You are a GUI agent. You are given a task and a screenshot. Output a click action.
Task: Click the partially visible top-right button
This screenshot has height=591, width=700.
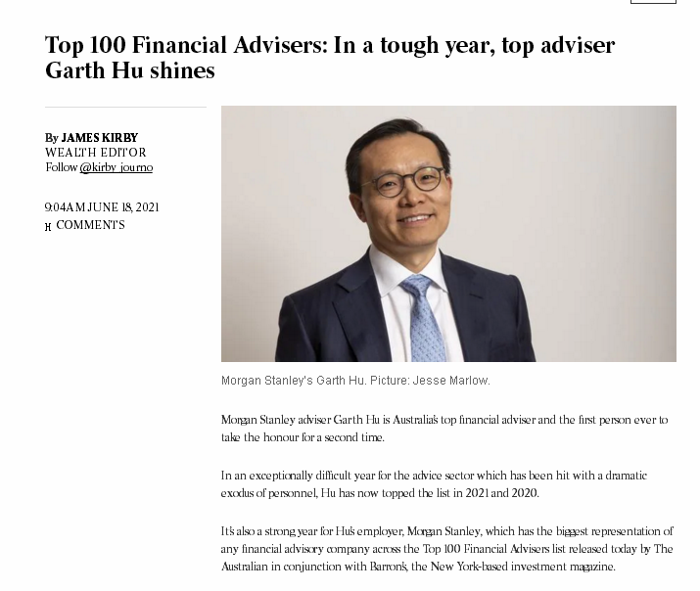pyautogui.click(x=652, y=1)
